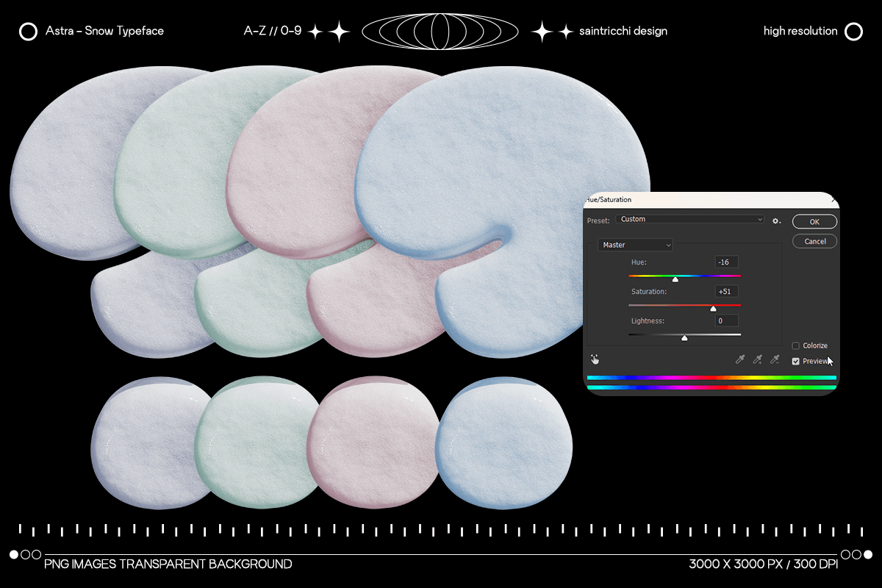882x588 pixels.
Task: Enable the Colorize checkbox
Action: pos(796,346)
